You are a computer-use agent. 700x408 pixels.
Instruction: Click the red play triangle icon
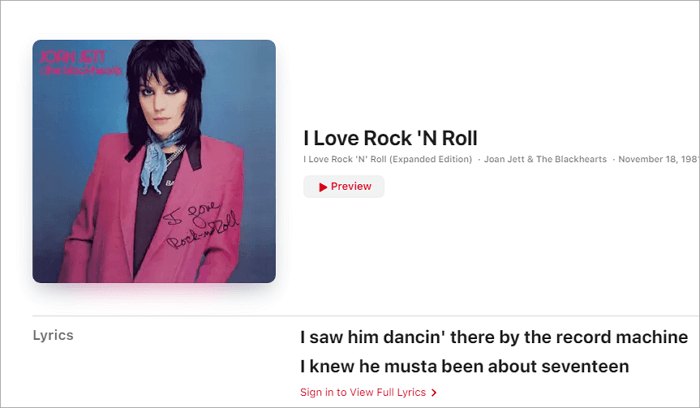pos(322,187)
